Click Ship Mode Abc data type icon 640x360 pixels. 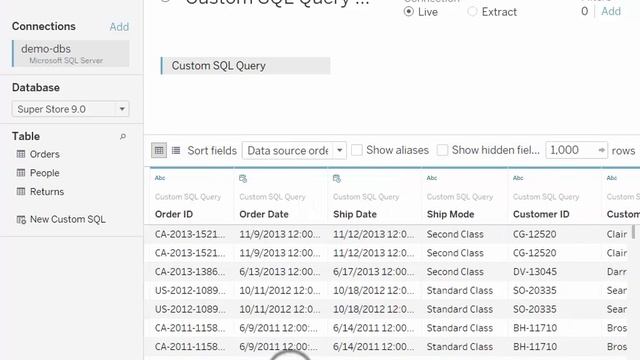click(432, 178)
